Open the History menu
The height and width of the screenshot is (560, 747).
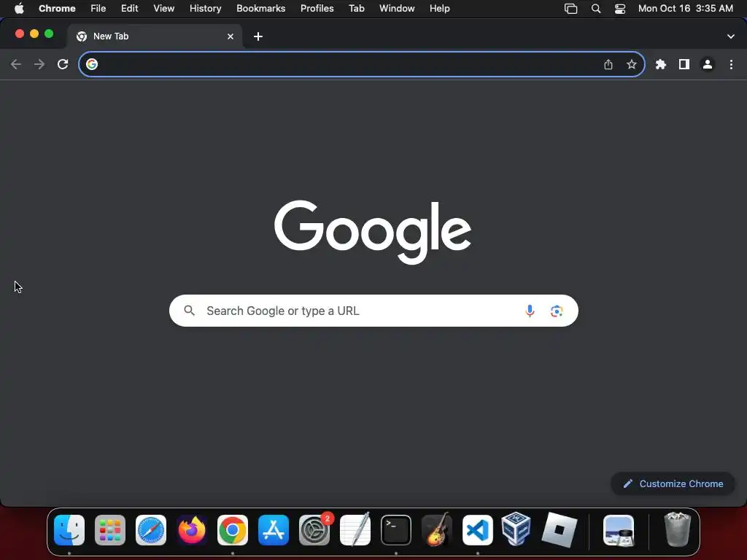205,9
